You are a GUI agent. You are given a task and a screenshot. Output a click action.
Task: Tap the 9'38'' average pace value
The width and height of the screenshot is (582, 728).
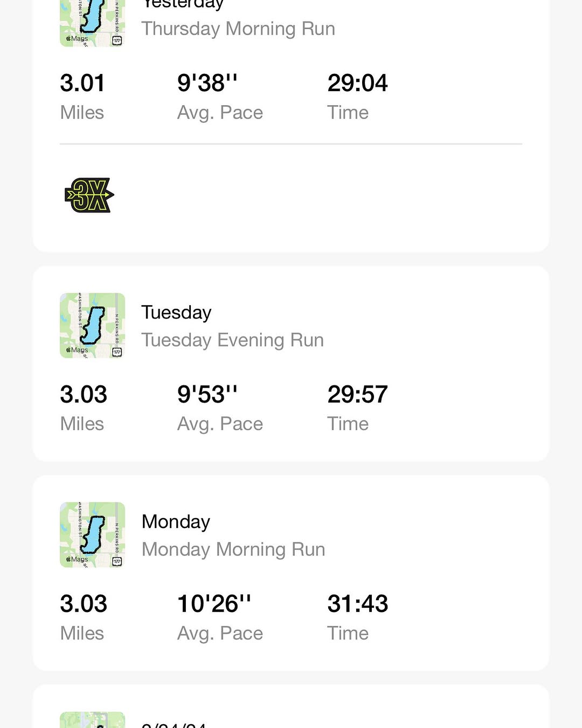click(x=207, y=84)
